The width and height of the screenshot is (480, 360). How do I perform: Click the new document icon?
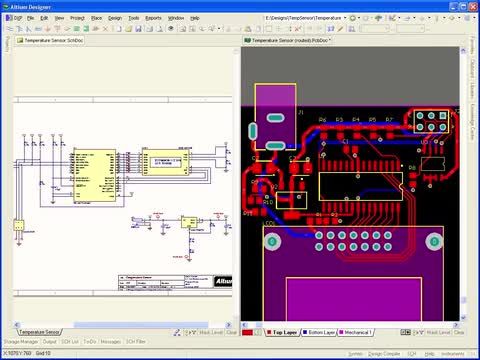(118, 29)
